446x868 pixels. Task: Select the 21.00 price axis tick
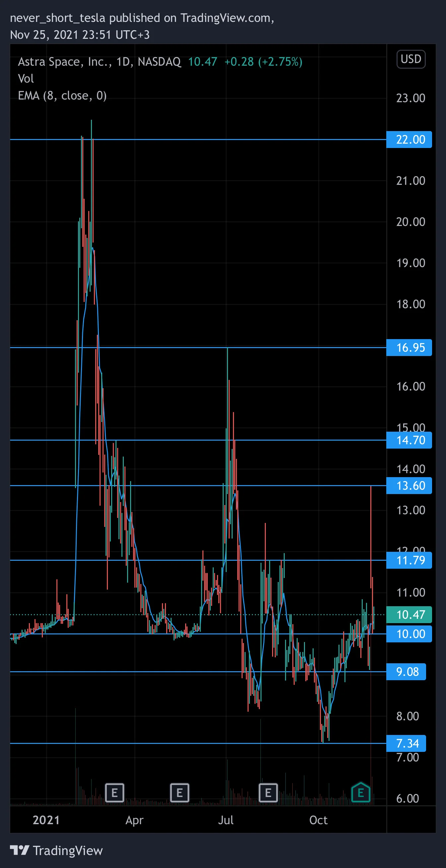pyautogui.click(x=410, y=181)
